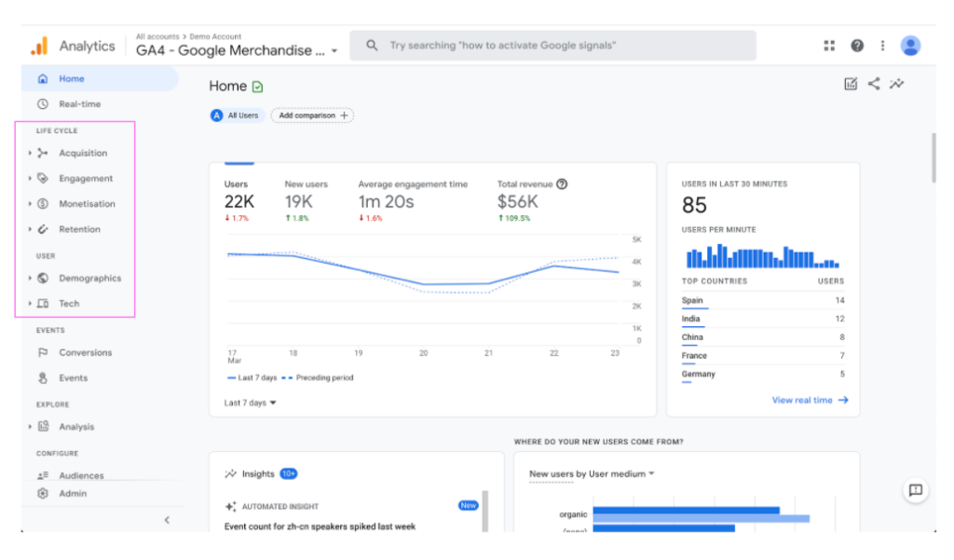Screen dimensions: 954x560
Task: Select the Home menu item
Action: [x=100, y=78]
